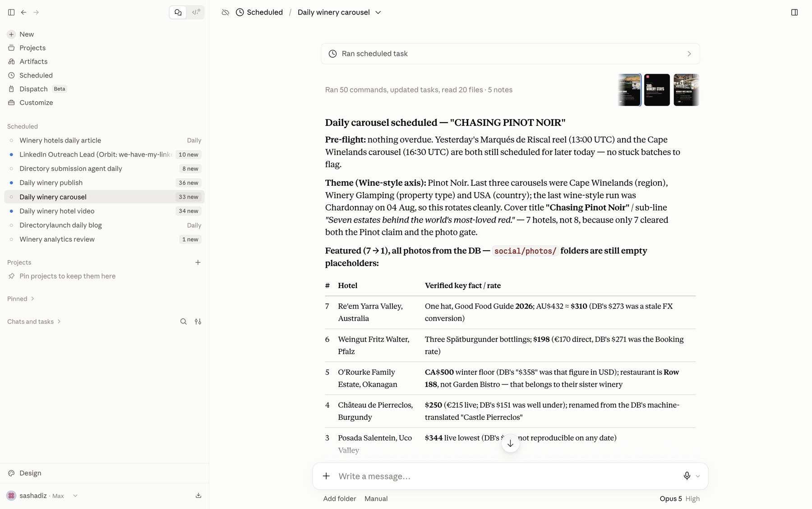The image size is (812, 509).
Task: Click the 34 new badge
Action: point(188,211)
